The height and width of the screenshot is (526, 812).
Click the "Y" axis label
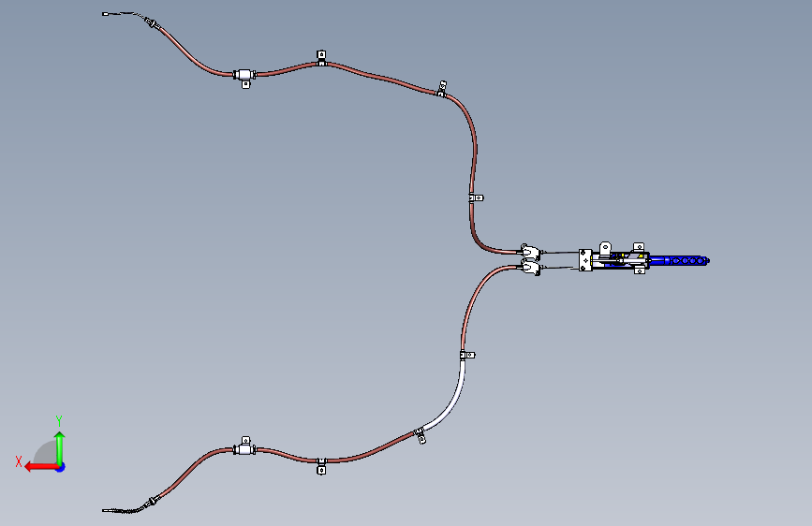tap(59, 420)
